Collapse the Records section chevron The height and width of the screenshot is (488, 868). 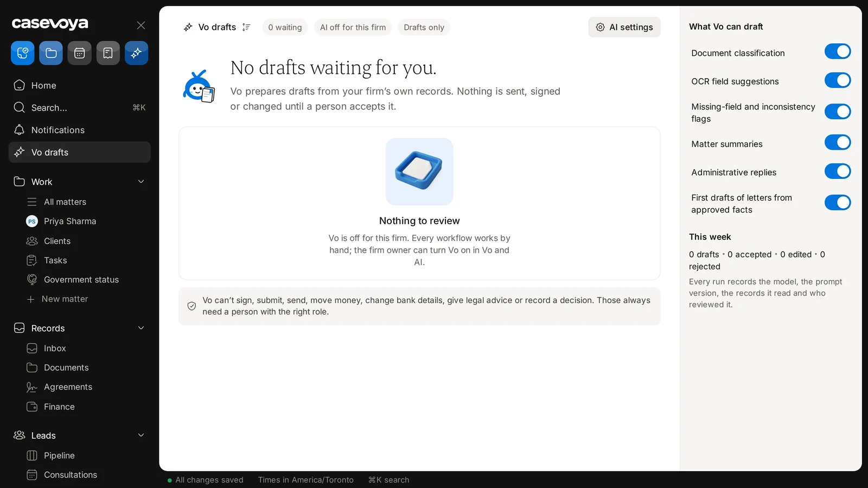(141, 328)
